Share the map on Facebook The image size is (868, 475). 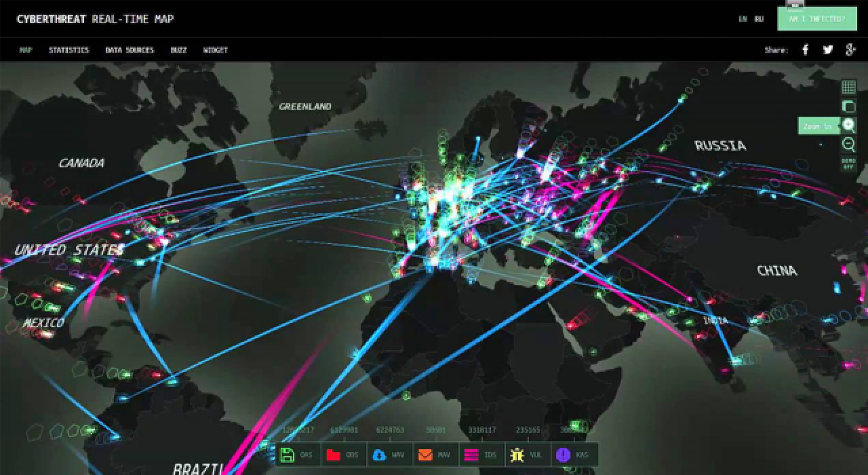click(x=806, y=50)
